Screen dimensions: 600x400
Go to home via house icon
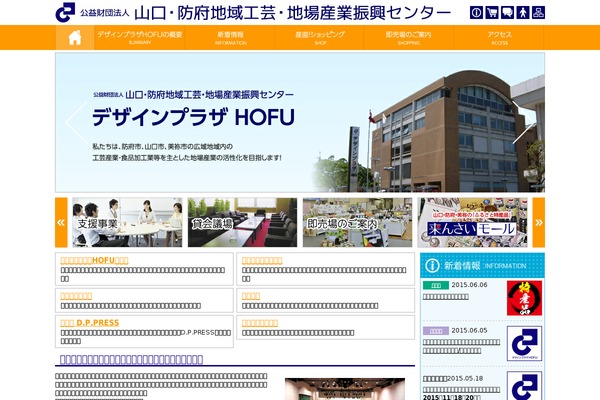click(x=75, y=38)
